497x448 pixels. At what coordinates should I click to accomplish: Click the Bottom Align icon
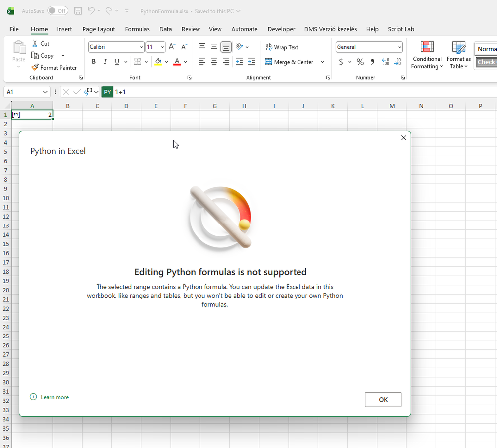[226, 47]
